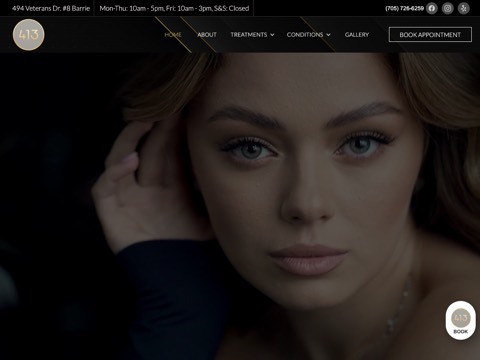Click the address 494 Veterans Dr. #8 Barrie

tap(51, 8)
